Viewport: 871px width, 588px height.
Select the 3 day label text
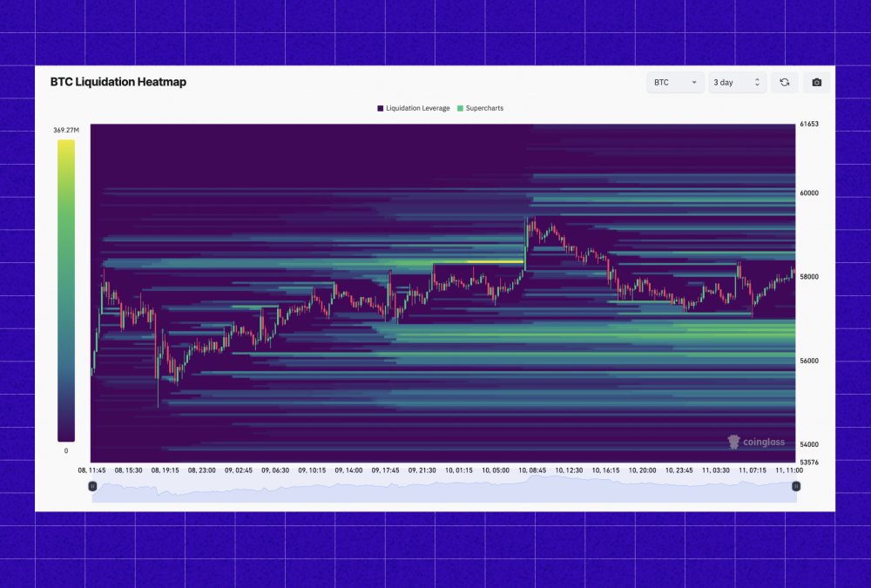pyautogui.click(x=725, y=82)
